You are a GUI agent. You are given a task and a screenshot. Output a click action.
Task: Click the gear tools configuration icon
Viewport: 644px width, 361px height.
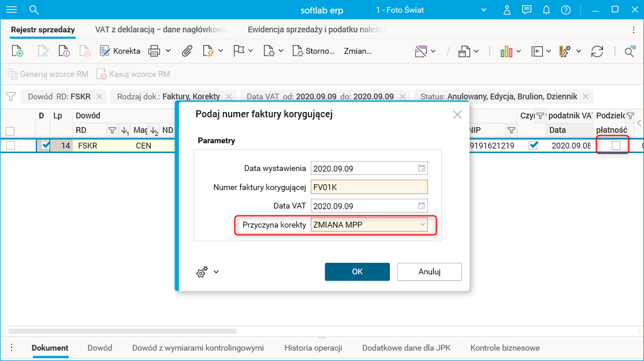[565, 51]
